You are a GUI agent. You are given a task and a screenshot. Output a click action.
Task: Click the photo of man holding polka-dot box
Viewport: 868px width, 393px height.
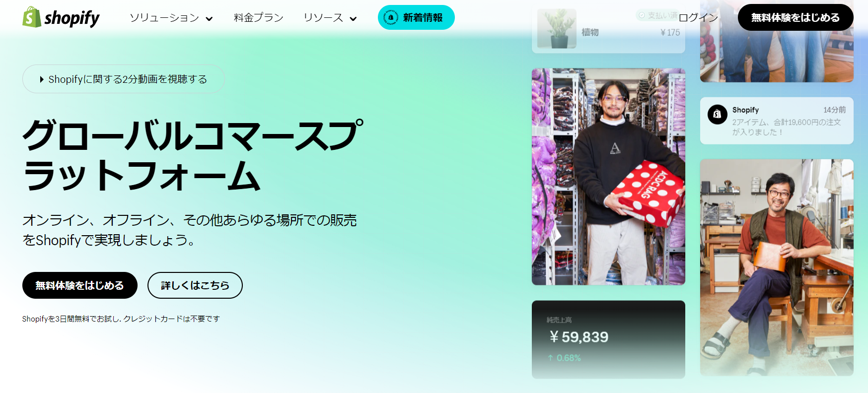click(x=608, y=177)
